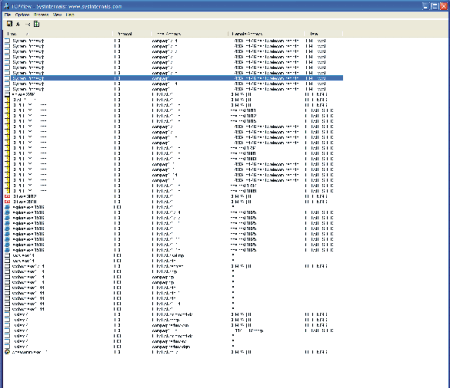
Task: Sort by the Remote Address column header
Action: pyautogui.click(x=266, y=34)
